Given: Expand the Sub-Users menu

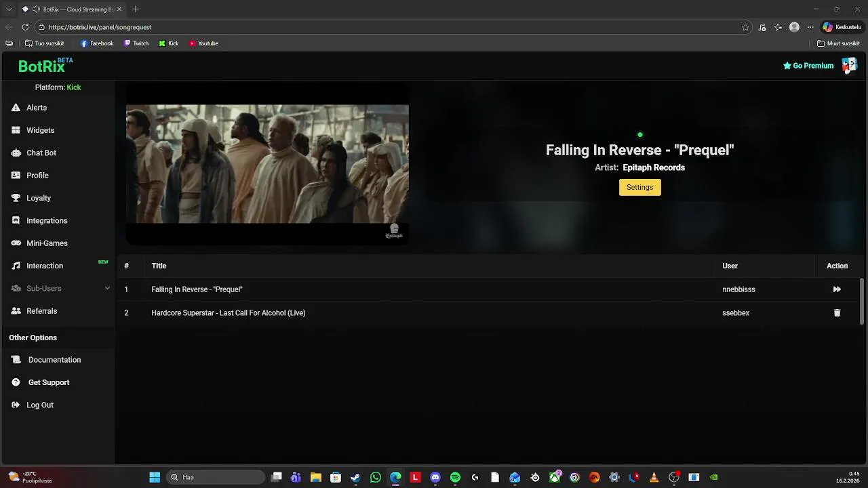Looking at the screenshot, I should point(60,289).
